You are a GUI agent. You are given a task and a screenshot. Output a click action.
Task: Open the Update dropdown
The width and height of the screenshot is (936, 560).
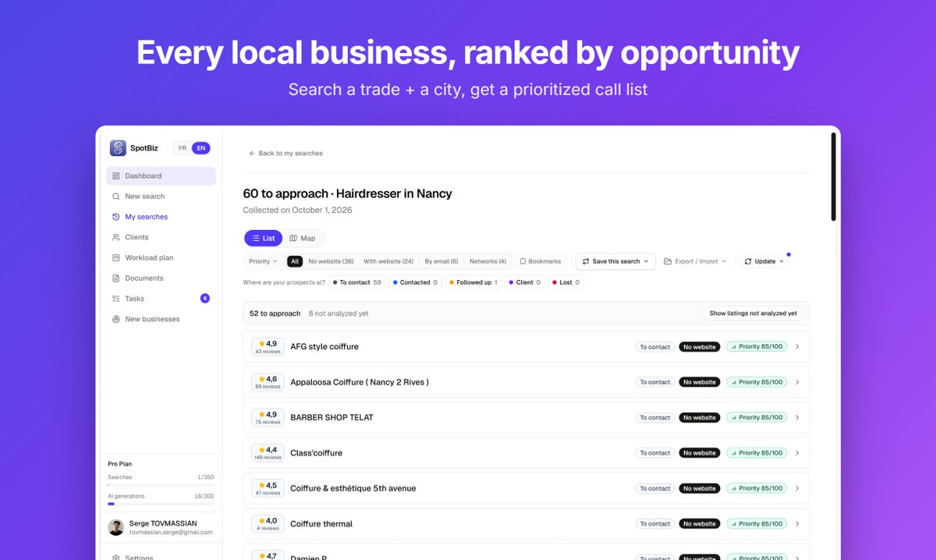pyautogui.click(x=764, y=261)
